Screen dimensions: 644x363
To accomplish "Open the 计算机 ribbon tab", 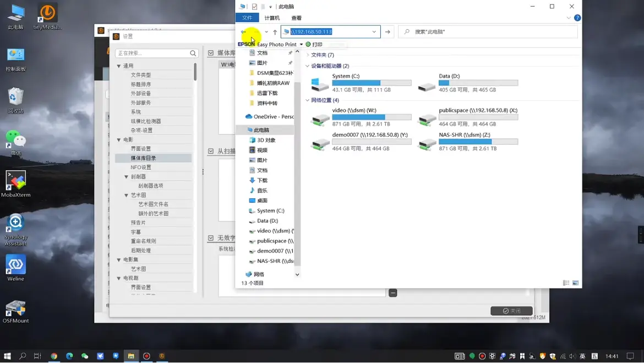I will coord(272,18).
